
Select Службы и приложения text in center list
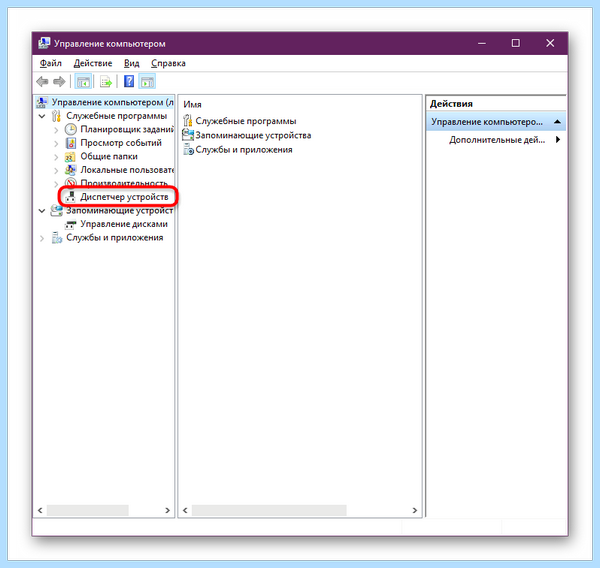pyautogui.click(x=244, y=150)
